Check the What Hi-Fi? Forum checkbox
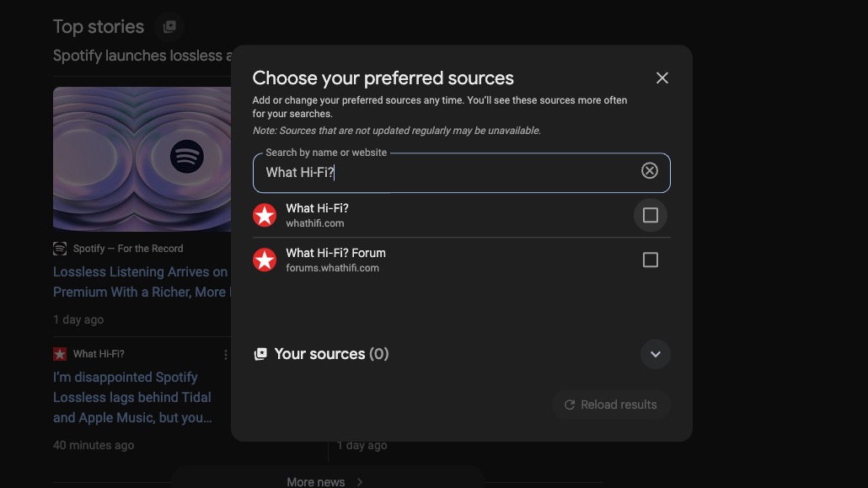The image size is (868, 488). 651,260
